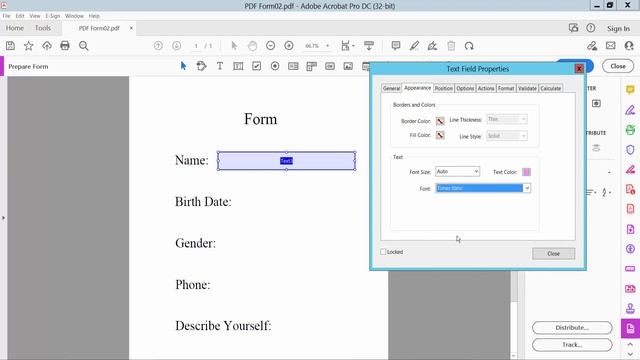This screenshot has width=640, height=360.
Task: Zoom out with the minus circle icon
Action: point(270,46)
